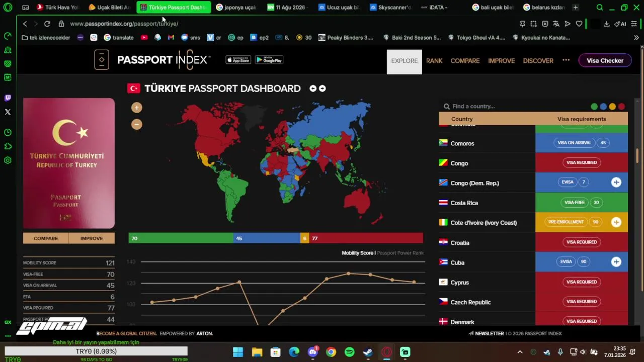644x362 pixels.
Task: Filter by red visa required dot
Action: 621,107
